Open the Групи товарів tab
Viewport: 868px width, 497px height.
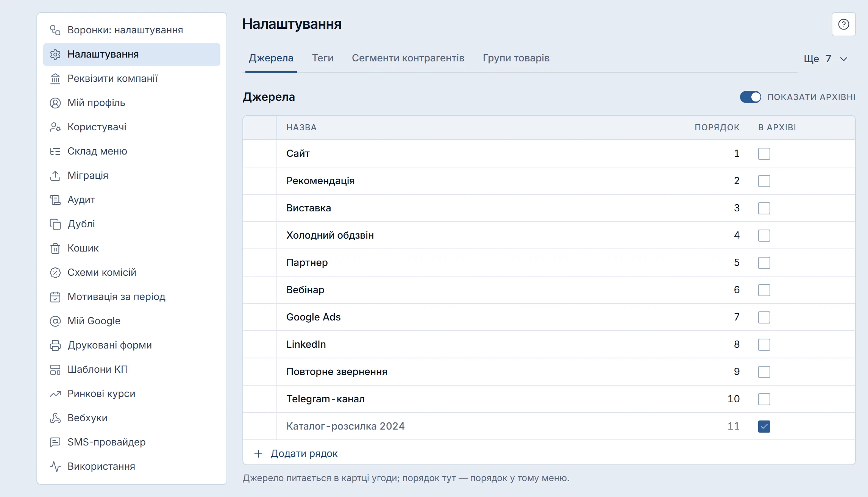point(516,58)
